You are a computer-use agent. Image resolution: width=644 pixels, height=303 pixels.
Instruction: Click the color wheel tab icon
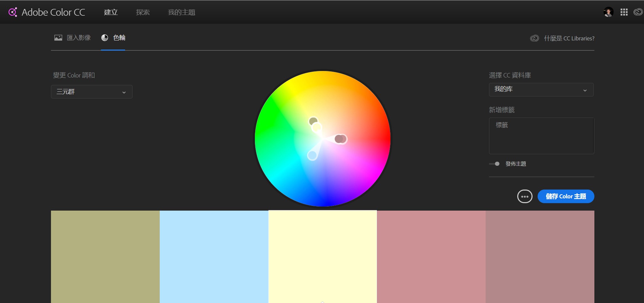(x=105, y=38)
